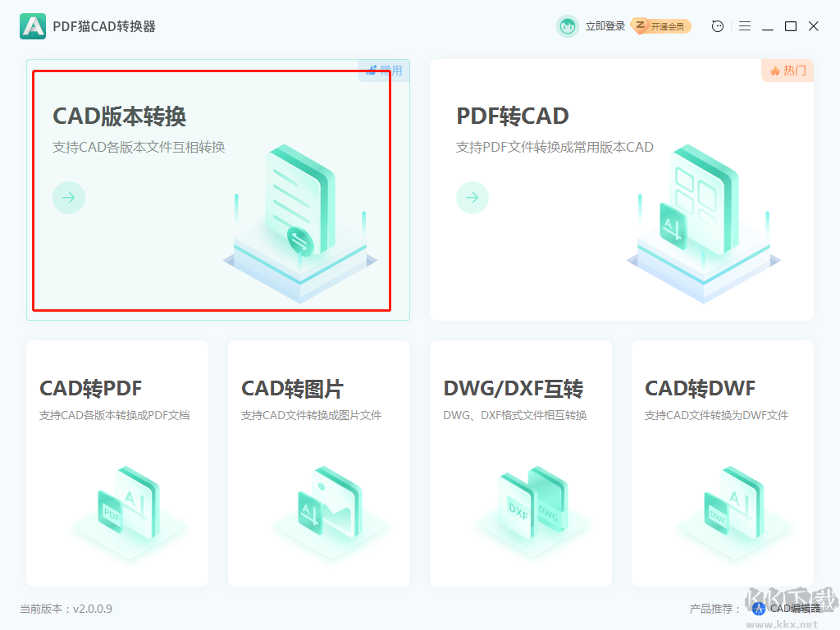Maximize the window

tap(791, 26)
